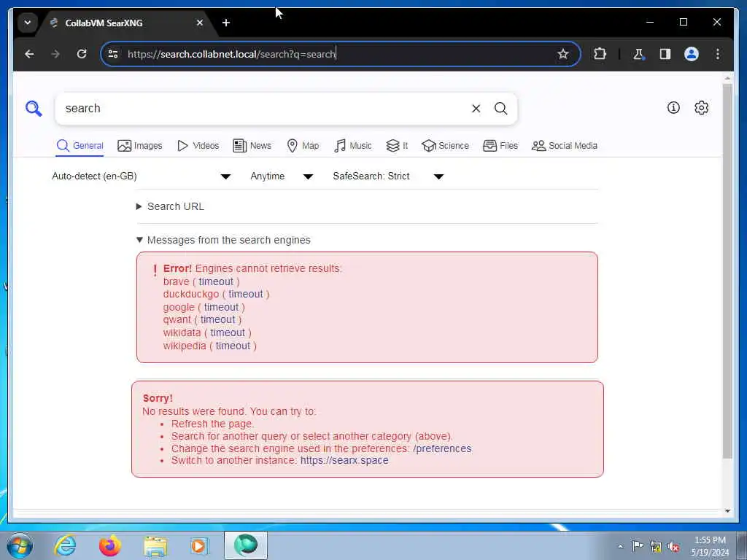Visit the https://searx.space link
Viewport: 747px width, 560px height.
pos(344,461)
